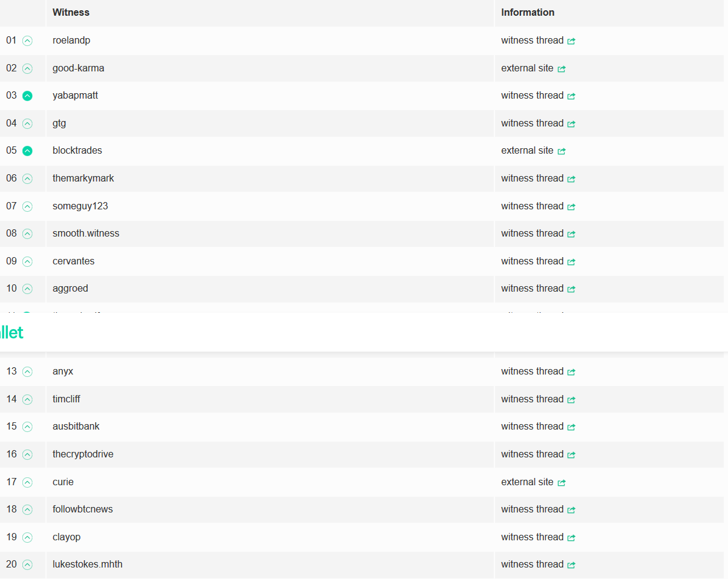This screenshot has width=728, height=579.
Task: Click the Information column header
Action: [x=528, y=13]
